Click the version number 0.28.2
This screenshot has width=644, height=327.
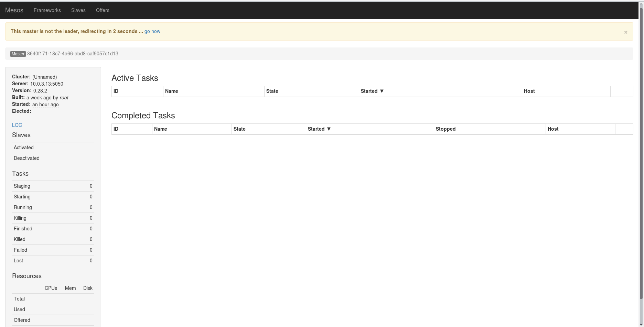tap(40, 91)
